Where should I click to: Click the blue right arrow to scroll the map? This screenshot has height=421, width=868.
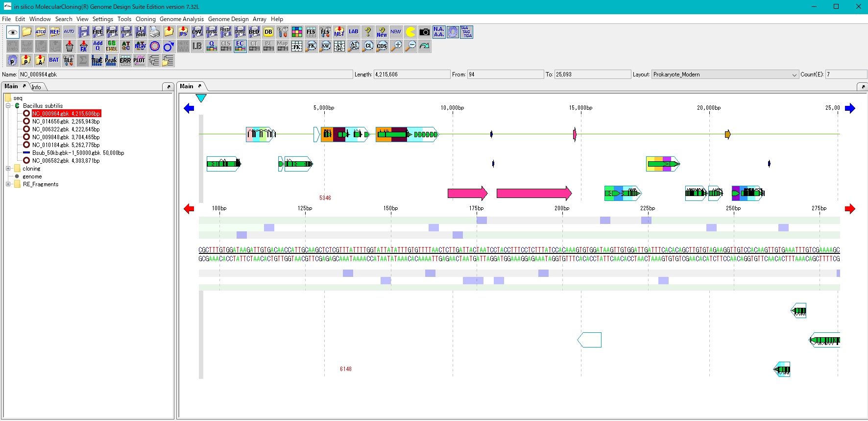(x=850, y=108)
